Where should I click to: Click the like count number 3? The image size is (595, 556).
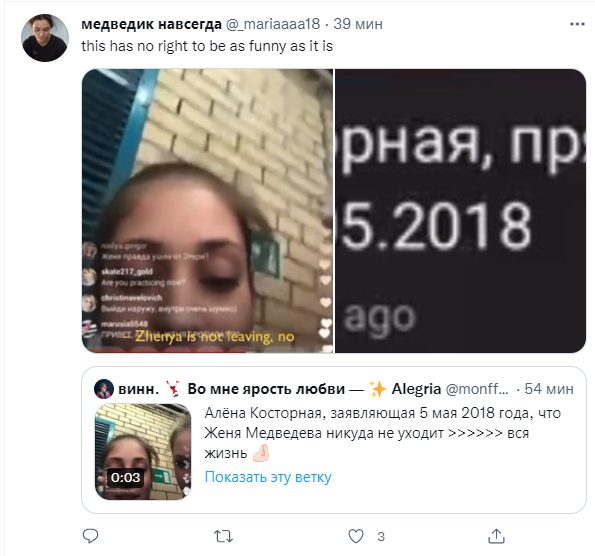tap(381, 537)
